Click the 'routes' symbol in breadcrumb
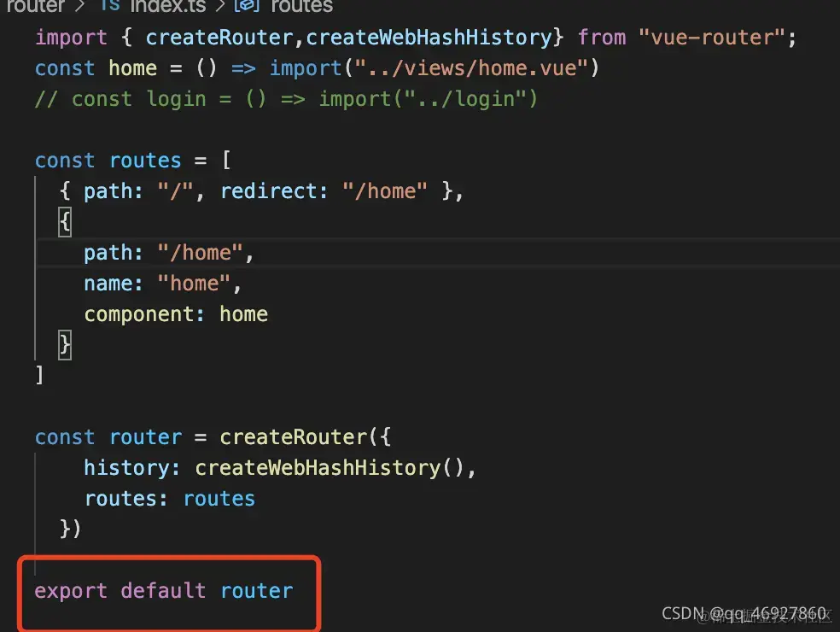This screenshot has height=632, width=840. pyautogui.click(x=301, y=6)
